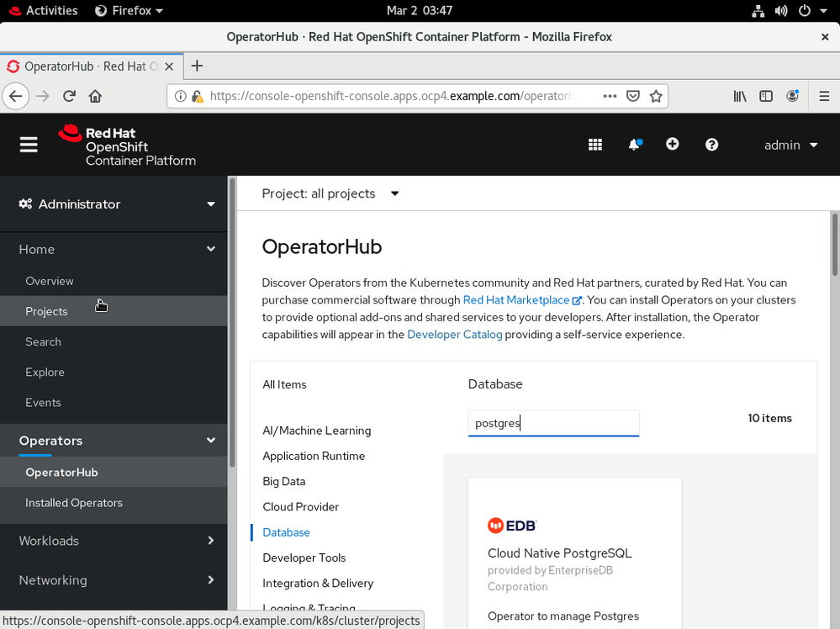Choose the Developer Tools category
840x629 pixels.
(x=304, y=558)
